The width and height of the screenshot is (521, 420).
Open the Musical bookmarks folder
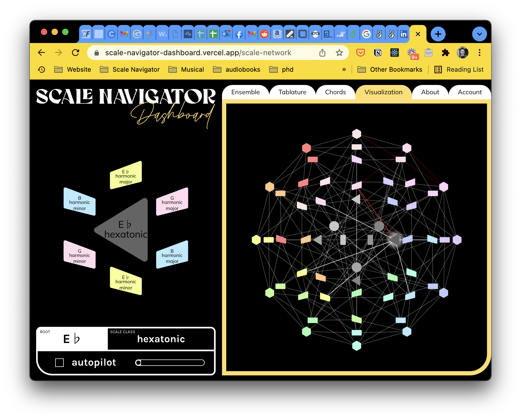point(186,70)
